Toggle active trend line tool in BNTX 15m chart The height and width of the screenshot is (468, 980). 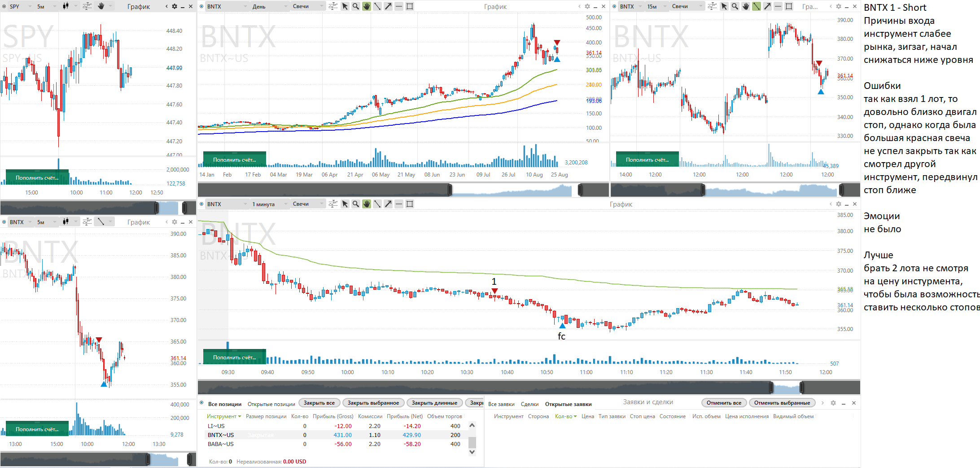[x=757, y=6]
